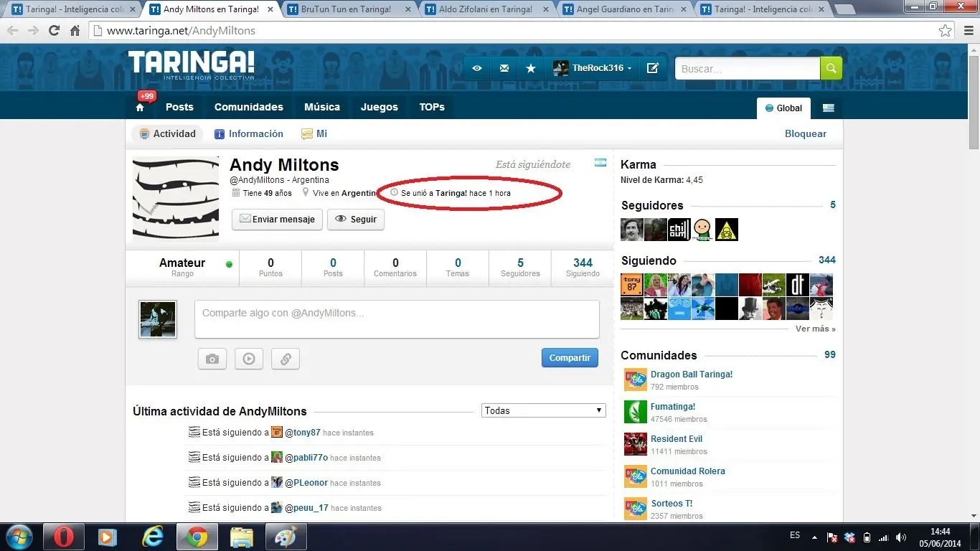Open the @PLeonor profile link
980x551 pixels.
(x=306, y=483)
